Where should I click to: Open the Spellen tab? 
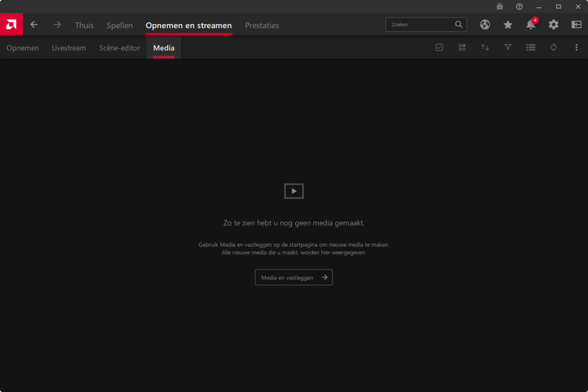(x=119, y=25)
